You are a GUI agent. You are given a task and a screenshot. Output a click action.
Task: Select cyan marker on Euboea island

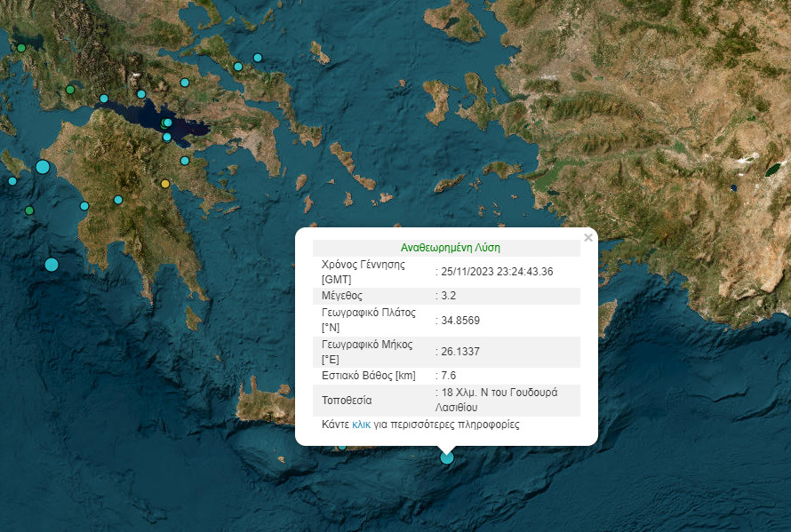(237, 67)
